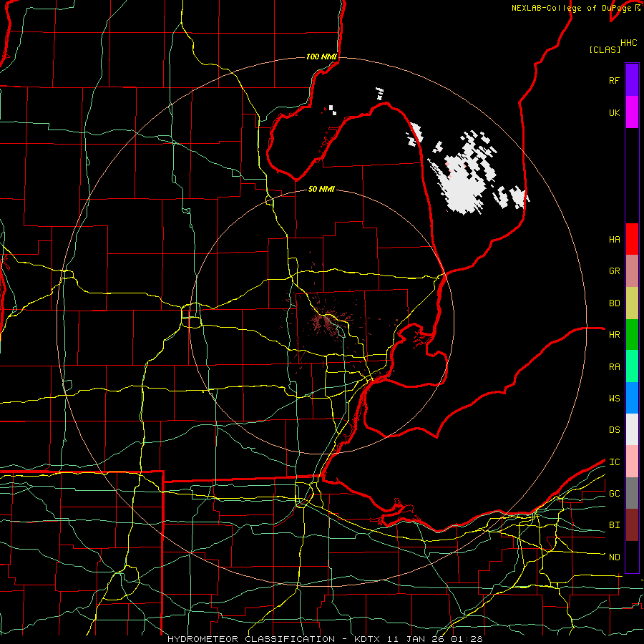Screen dimensions: 644x644
Task: Click the KDTX station identifier
Action: coord(368,639)
